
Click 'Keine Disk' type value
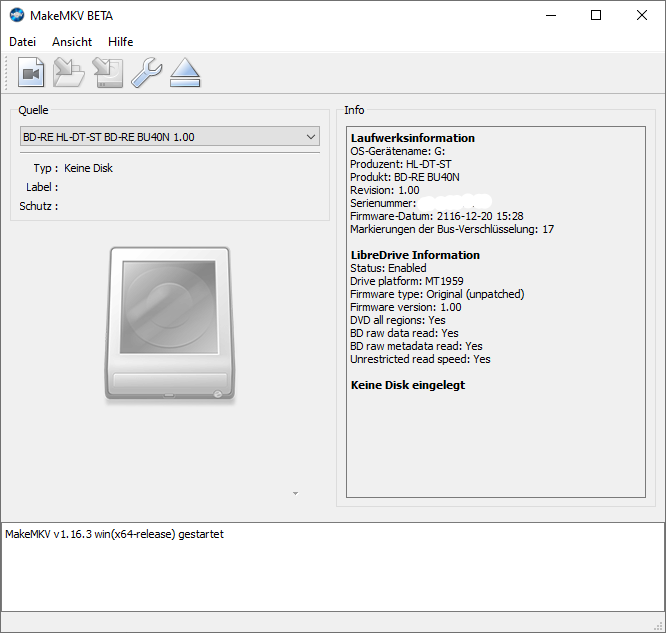[x=88, y=168]
